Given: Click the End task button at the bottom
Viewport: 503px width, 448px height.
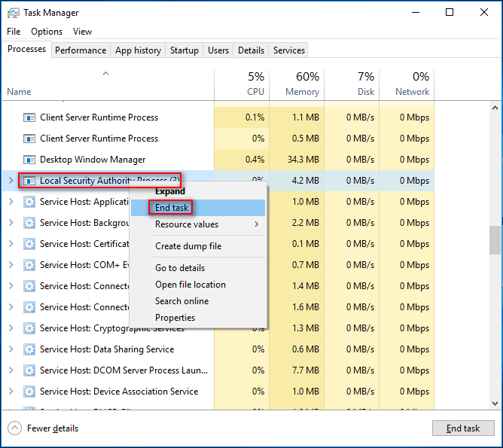Looking at the screenshot, I should [x=463, y=428].
